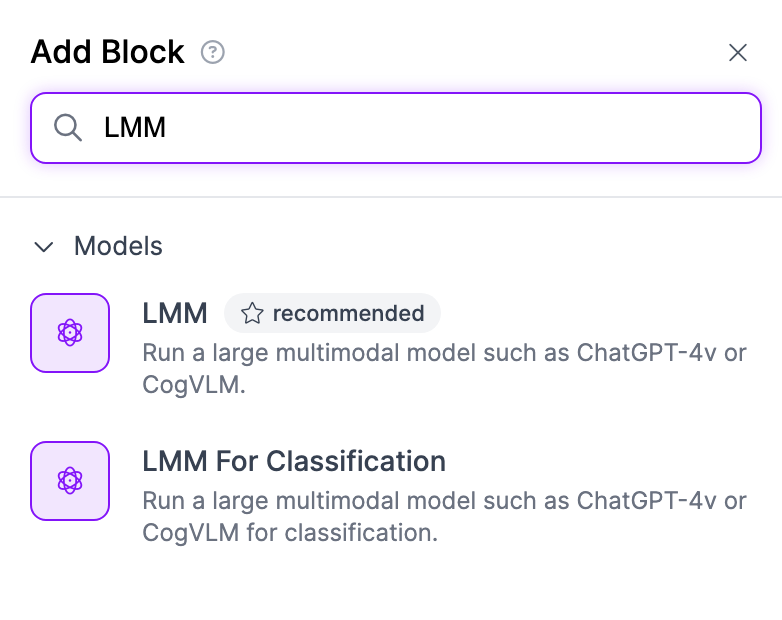Click the Models category label

coord(118,246)
